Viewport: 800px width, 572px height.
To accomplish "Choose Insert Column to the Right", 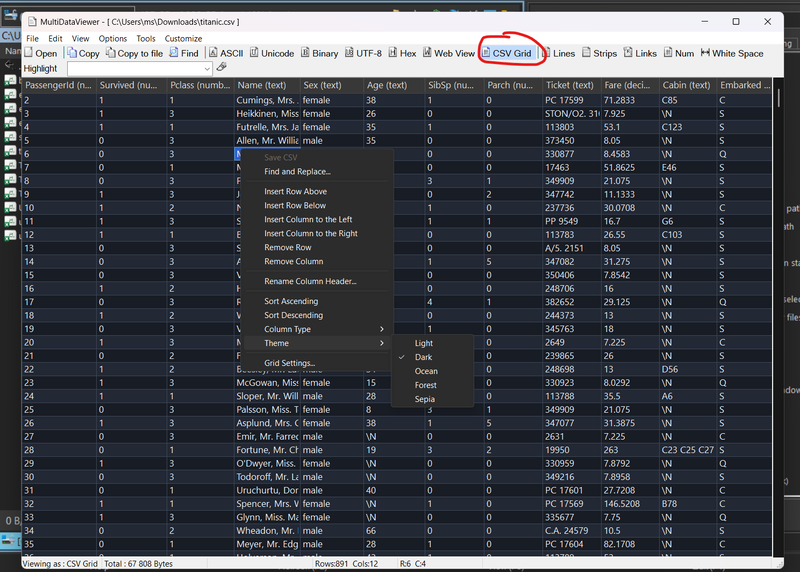I will (316, 233).
